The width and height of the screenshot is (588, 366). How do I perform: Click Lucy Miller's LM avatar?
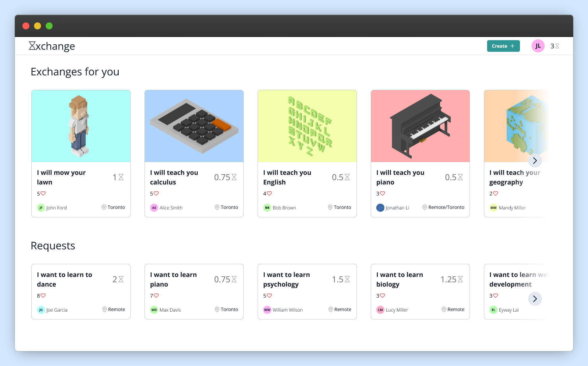380,310
